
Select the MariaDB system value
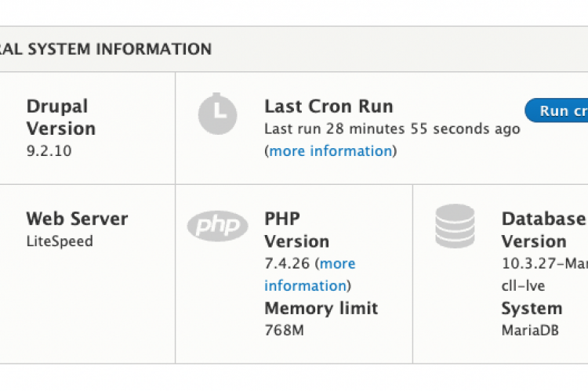click(x=530, y=331)
